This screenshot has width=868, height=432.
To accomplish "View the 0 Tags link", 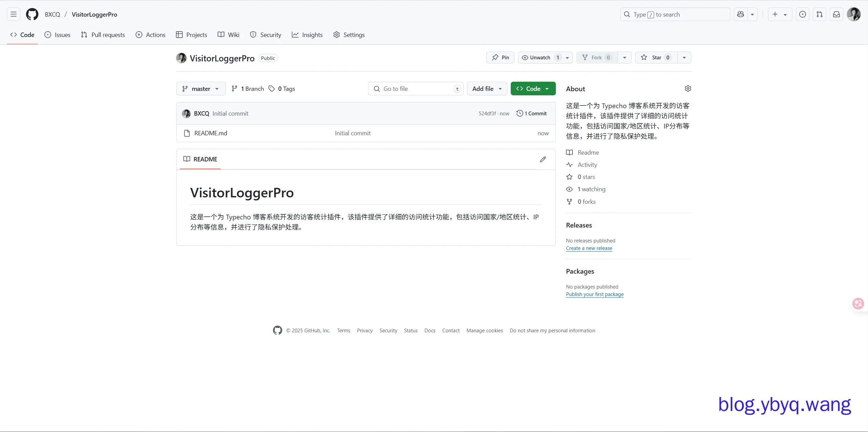I will coord(282,89).
